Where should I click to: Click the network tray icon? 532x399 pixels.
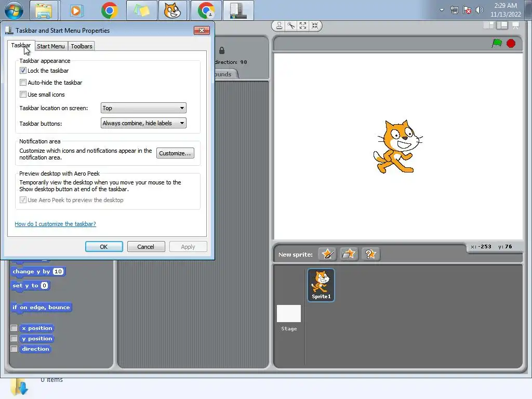454,10
